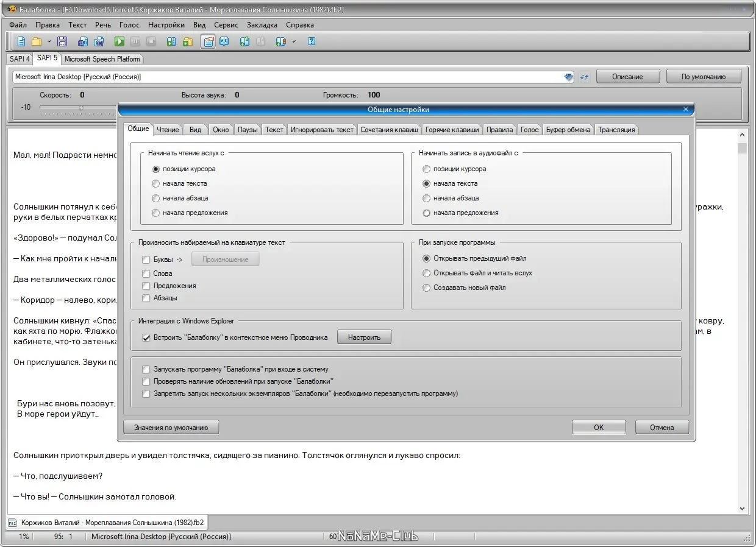Switch to the Чтение settings tab
This screenshot has width=756, height=547.
168,130
